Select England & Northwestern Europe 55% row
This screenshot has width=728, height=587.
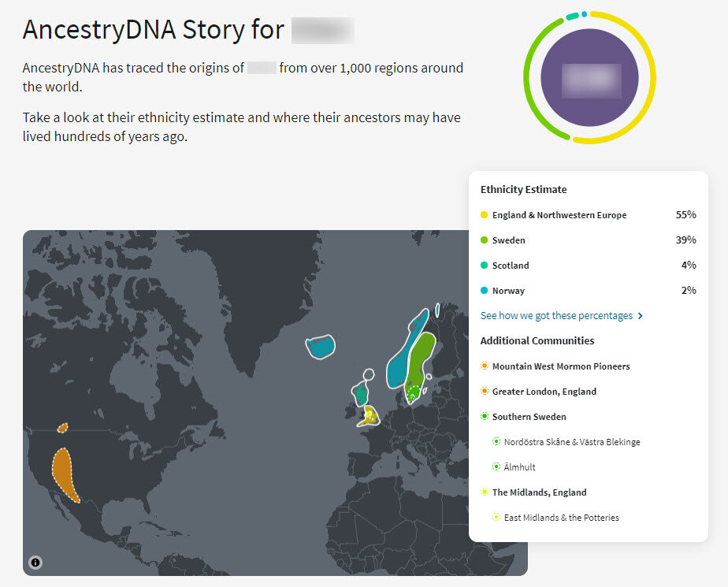point(589,215)
